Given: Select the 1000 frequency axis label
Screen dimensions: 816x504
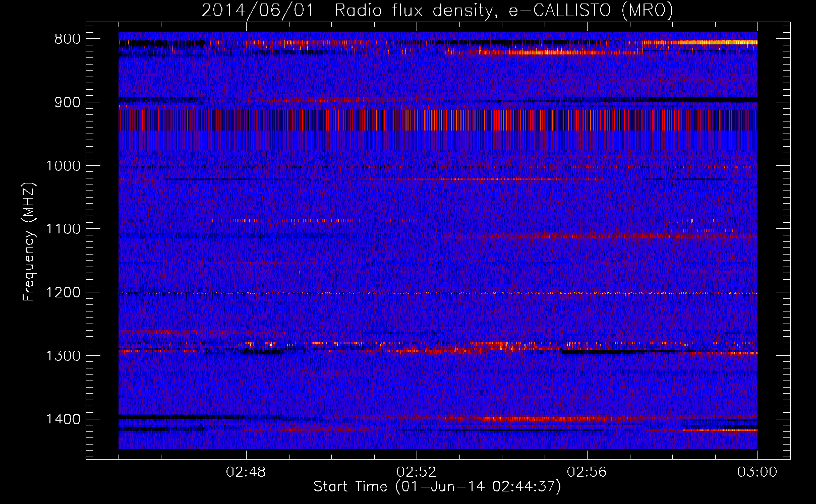Looking at the screenshot, I should 63,166.
